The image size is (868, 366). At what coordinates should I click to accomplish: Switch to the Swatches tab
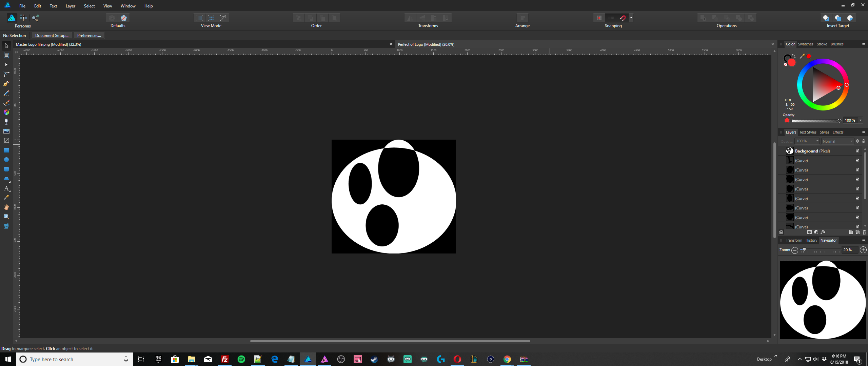(x=806, y=44)
